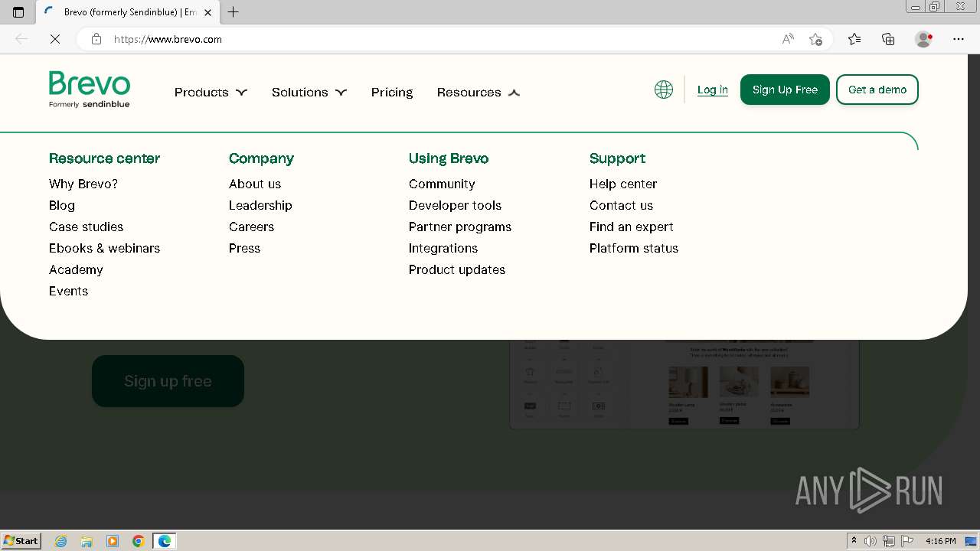Open network status tray icon
The height and width of the screenshot is (551, 980).
click(x=889, y=541)
